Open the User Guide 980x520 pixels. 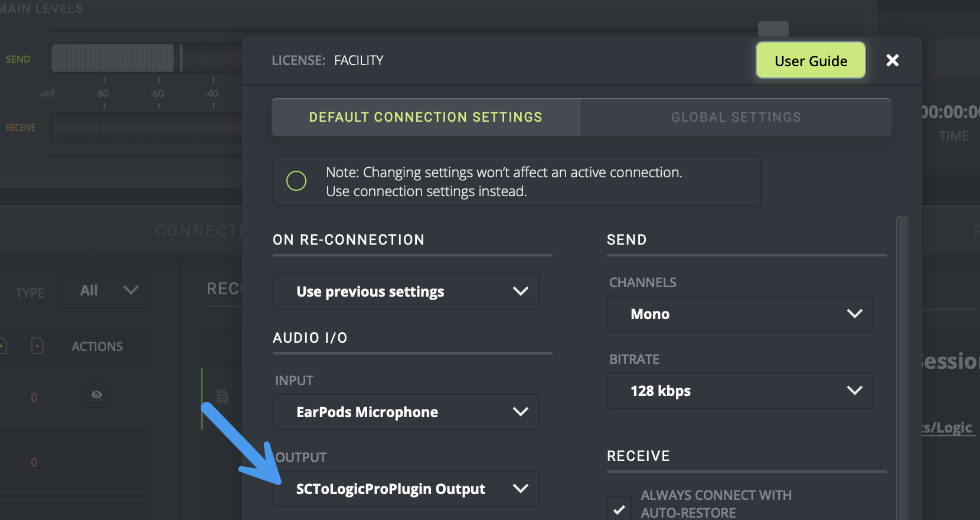[x=811, y=60]
